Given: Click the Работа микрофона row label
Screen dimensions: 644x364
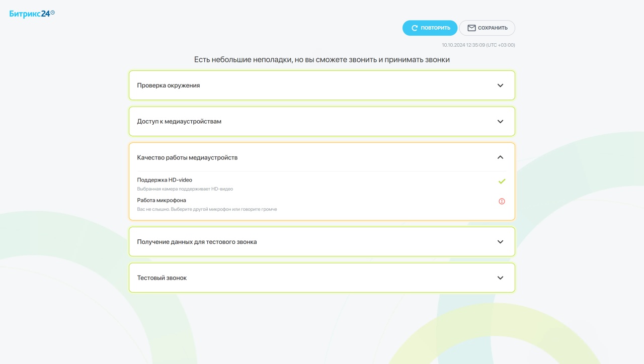Looking at the screenshot, I should tap(162, 200).
